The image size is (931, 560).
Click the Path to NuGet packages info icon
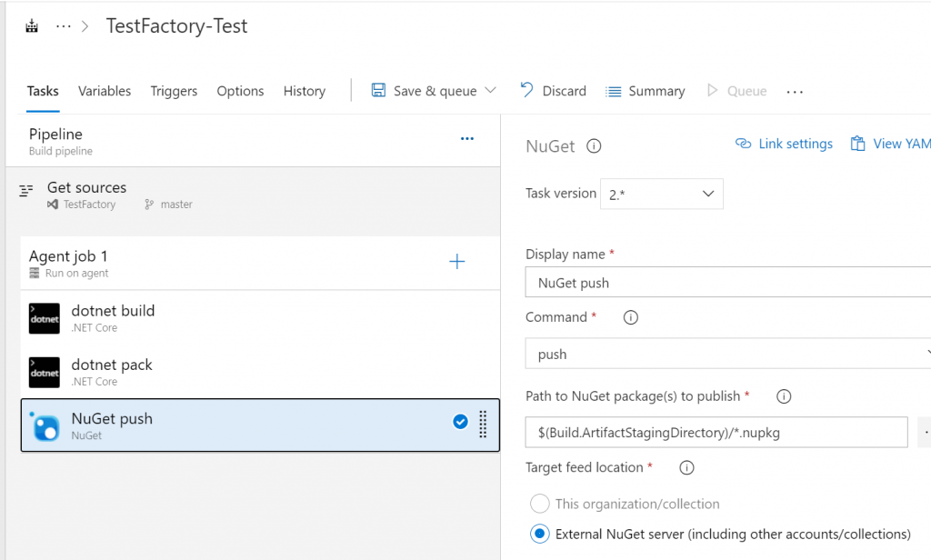784,396
